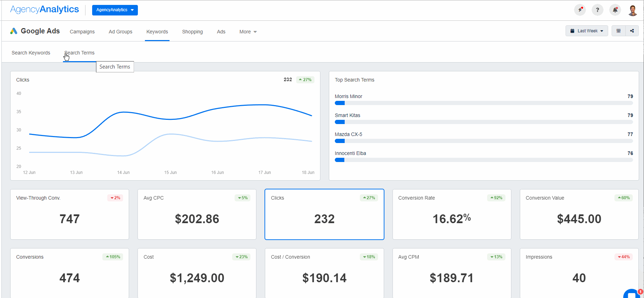Click the share icon button
This screenshot has width=644, height=298.
click(x=632, y=31)
